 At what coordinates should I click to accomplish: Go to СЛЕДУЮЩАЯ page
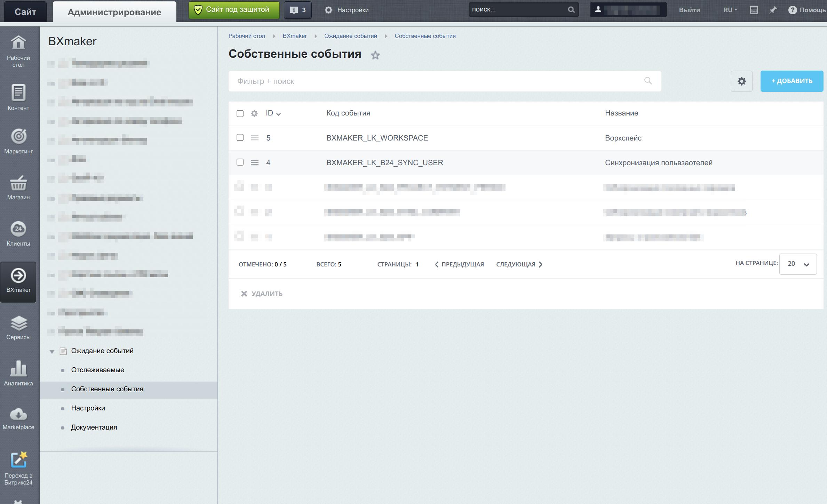click(x=519, y=264)
